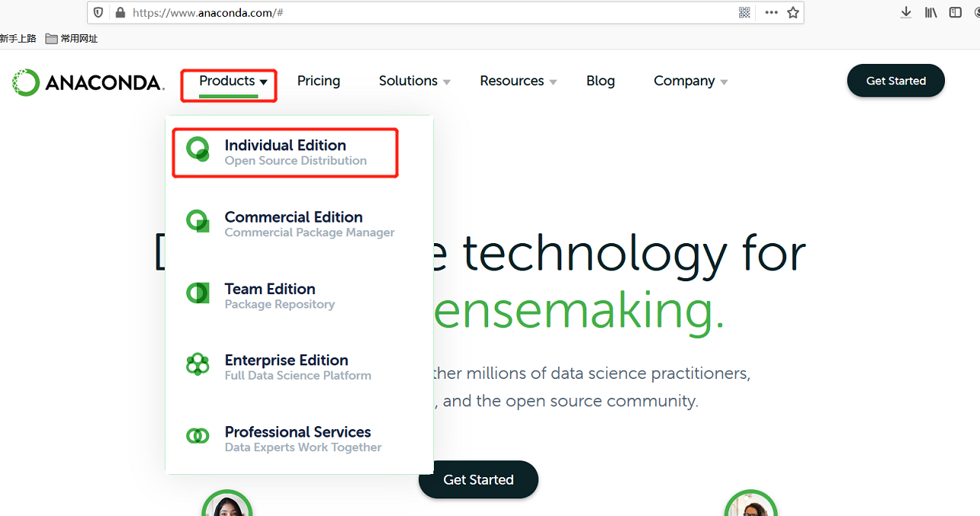Click the left profile photo thumbnail
980x516 pixels.
coord(227,503)
